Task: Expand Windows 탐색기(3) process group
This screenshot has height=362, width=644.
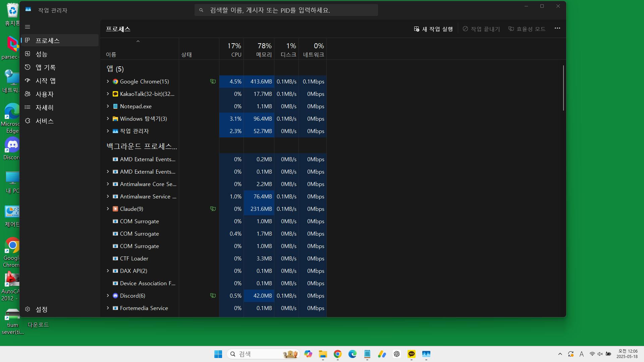Action: (108, 119)
